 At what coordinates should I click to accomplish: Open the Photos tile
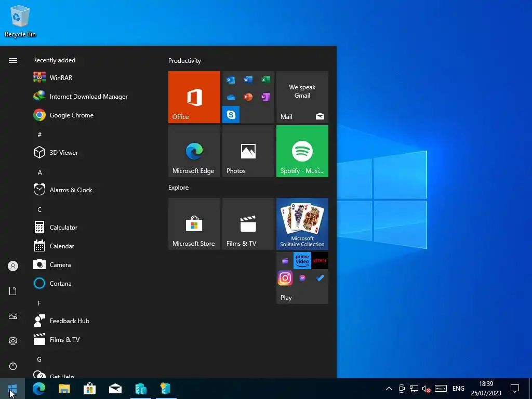248,151
